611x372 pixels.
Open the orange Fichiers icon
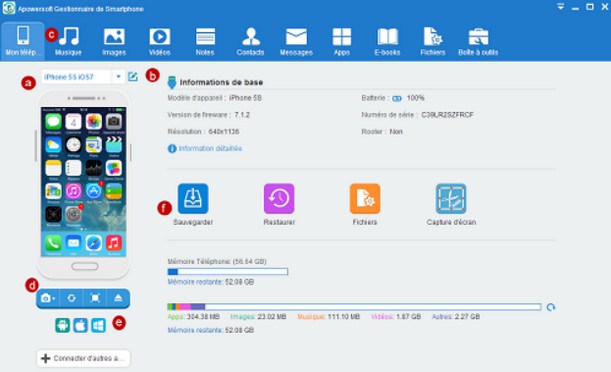(x=365, y=199)
